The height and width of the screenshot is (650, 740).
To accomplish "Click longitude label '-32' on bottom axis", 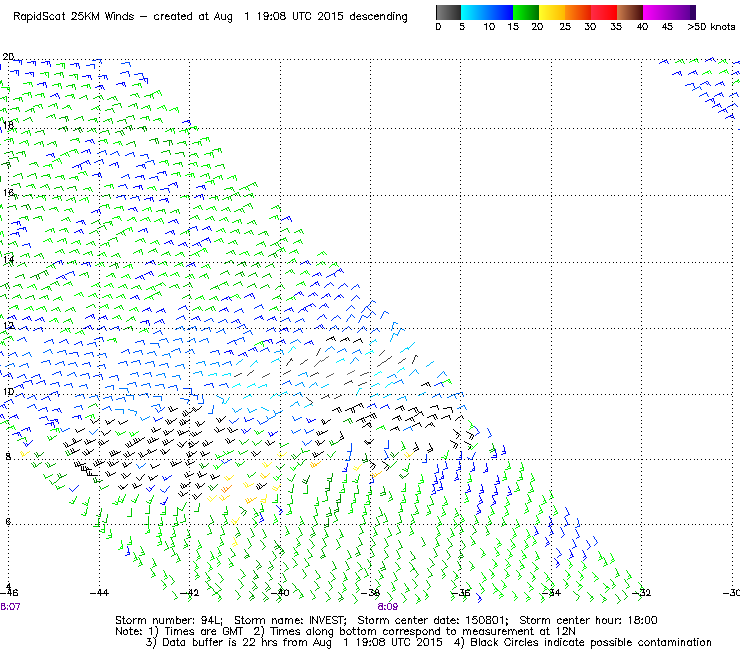I will tap(641, 592).
